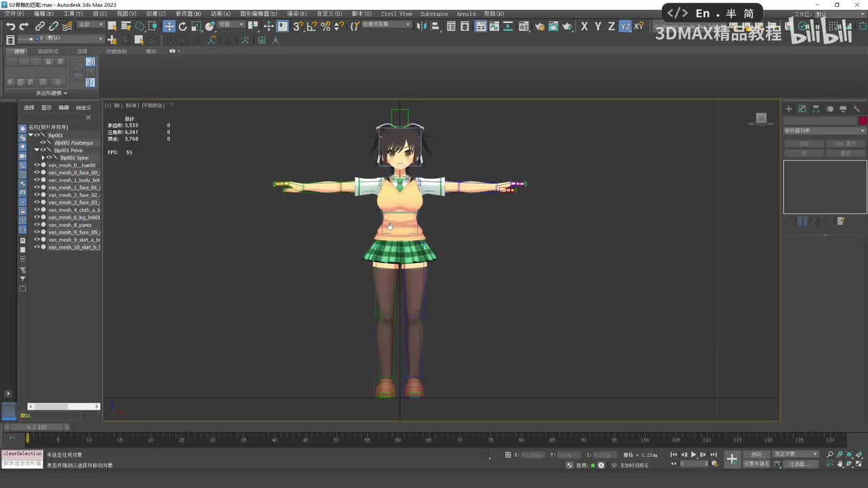Activate the Select and Link chain tool
The height and width of the screenshot is (488, 868).
(40, 26)
